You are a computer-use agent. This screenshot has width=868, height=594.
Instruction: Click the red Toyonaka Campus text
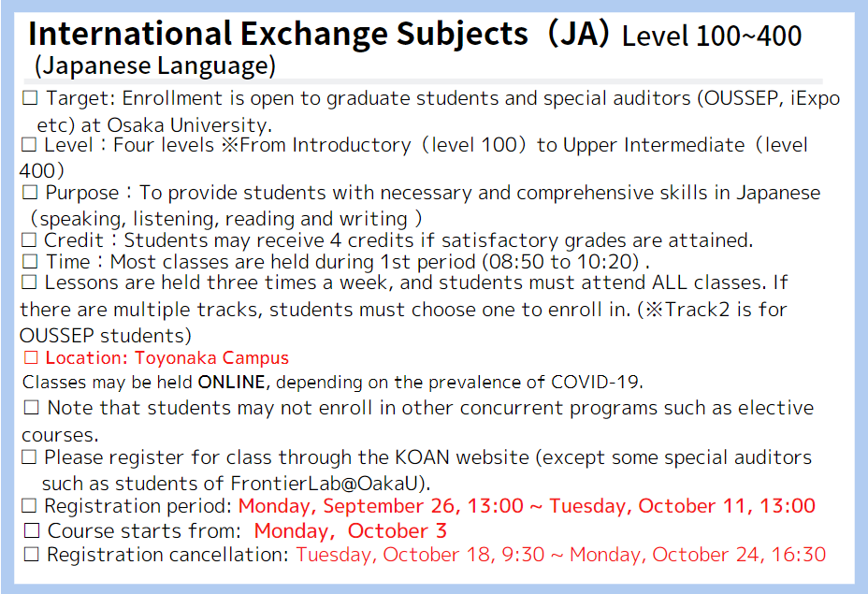coord(211,358)
